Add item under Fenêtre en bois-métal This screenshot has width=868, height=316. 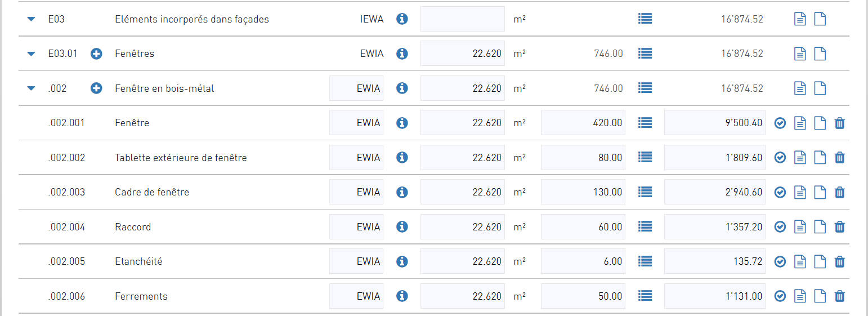click(97, 88)
